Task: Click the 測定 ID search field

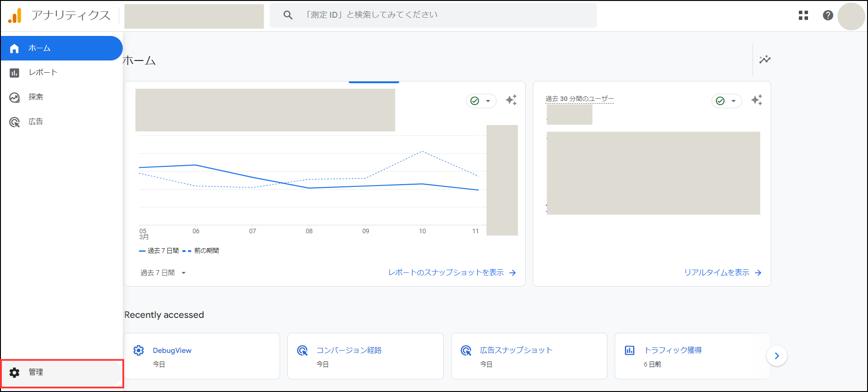Action: tap(433, 15)
